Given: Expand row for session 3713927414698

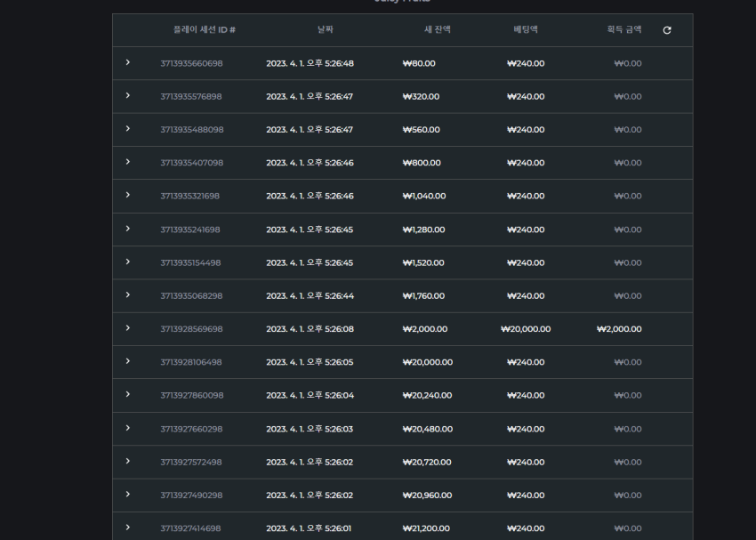Looking at the screenshot, I should 128,528.
